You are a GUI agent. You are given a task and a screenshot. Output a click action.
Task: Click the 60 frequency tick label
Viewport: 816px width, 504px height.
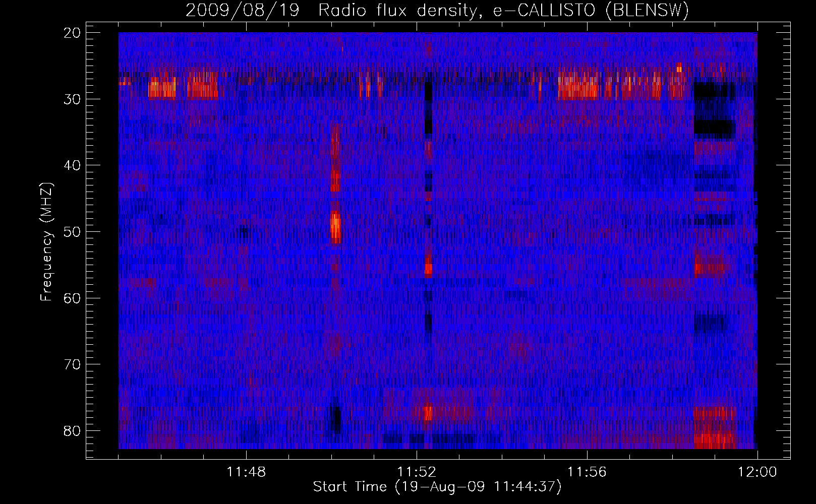point(73,298)
